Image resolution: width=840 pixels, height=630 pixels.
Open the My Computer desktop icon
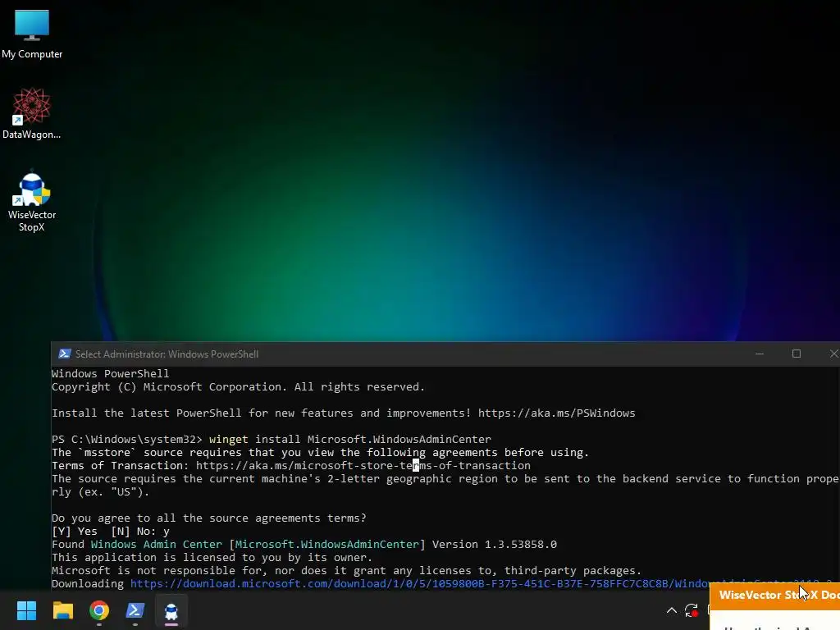click(x=32, y=34)
